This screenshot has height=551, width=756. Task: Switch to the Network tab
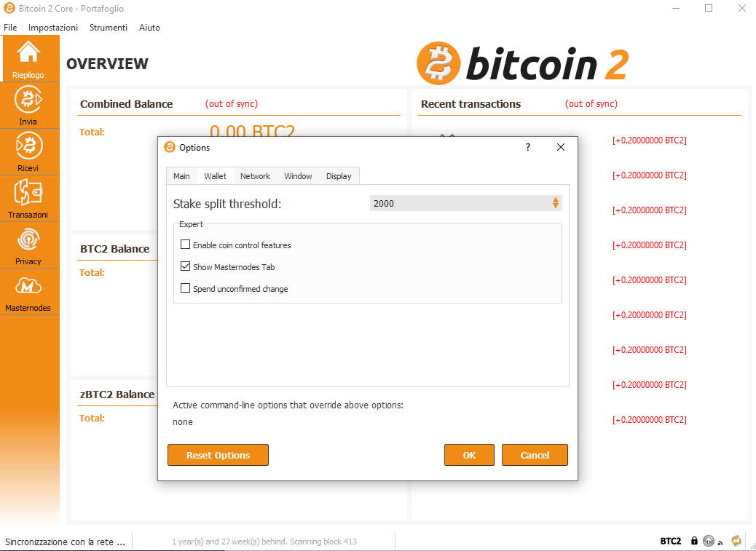click(255, 176)
